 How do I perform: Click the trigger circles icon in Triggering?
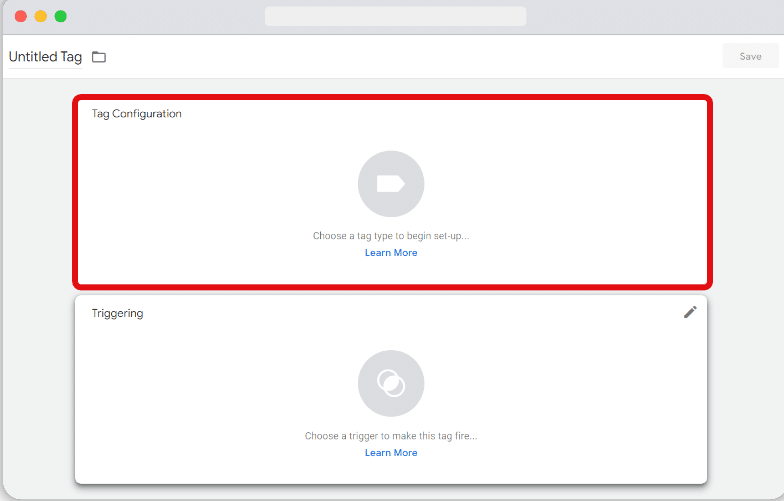(x=391, y=384)
